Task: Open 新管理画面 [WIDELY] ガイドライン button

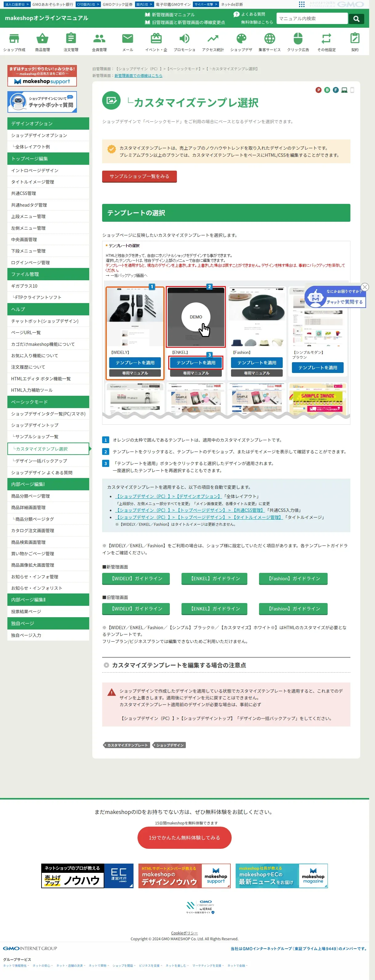Action: [136, 579]
